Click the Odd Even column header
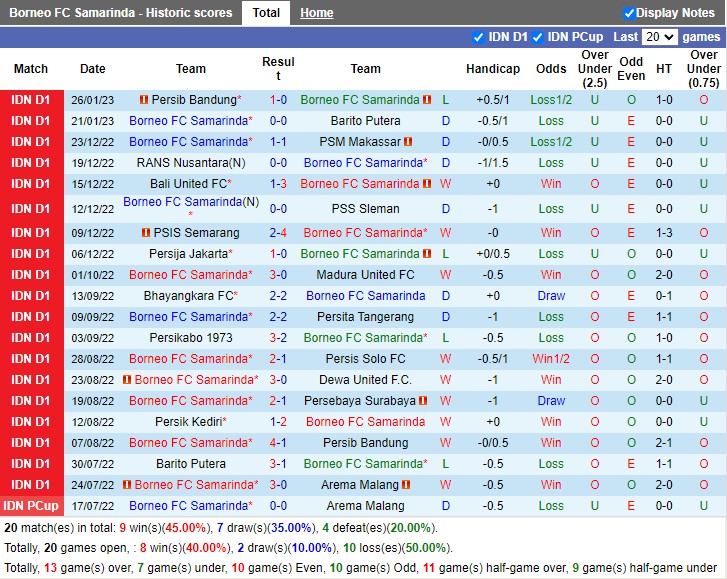 631,69
